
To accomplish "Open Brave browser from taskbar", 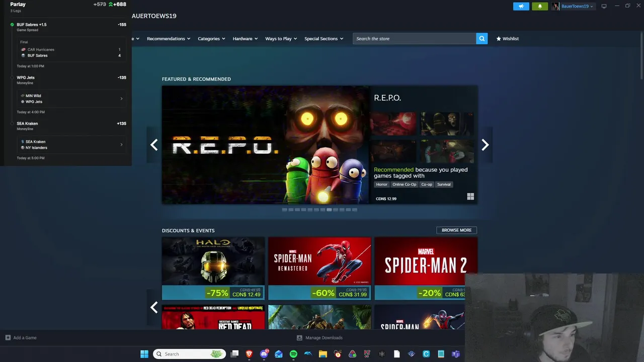I will (x=249, y=354).
